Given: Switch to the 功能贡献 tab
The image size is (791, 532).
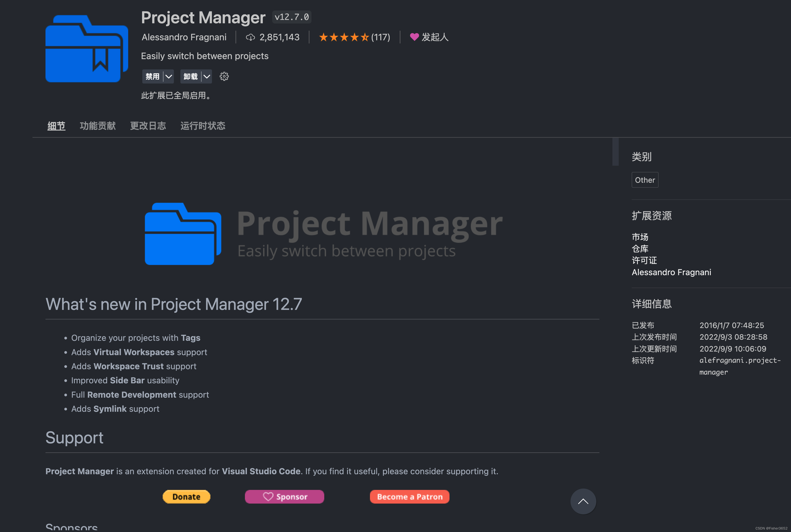Looking at the screenshot, I should tap(98, 126).
